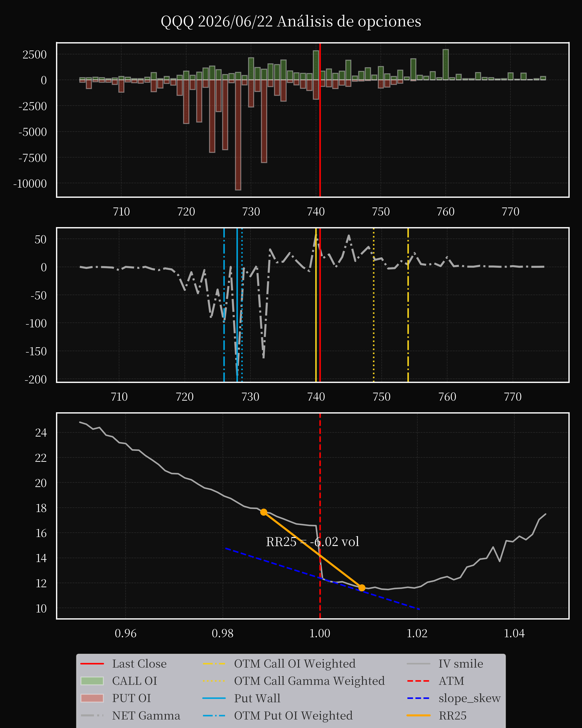Click the 'NET Gamma' legend label
The height and width of the screenshot is (728, 582).
pyautogui.click(x=146, y=716)
